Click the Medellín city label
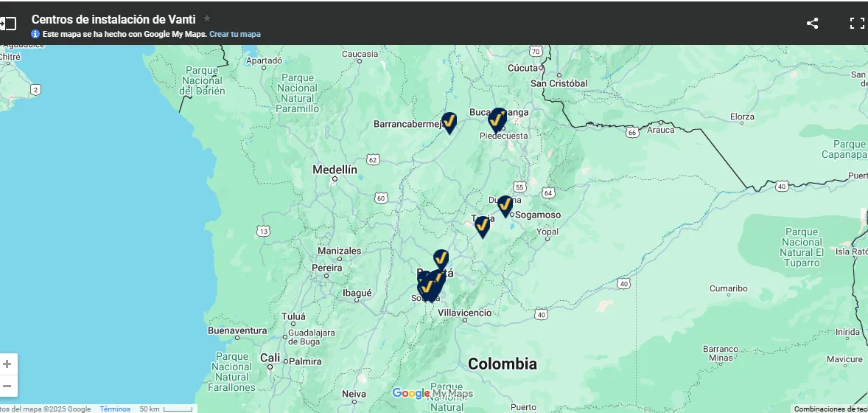The width and height of the screenshot is (868, 413). pyautogui.click(x=335, y=170)
